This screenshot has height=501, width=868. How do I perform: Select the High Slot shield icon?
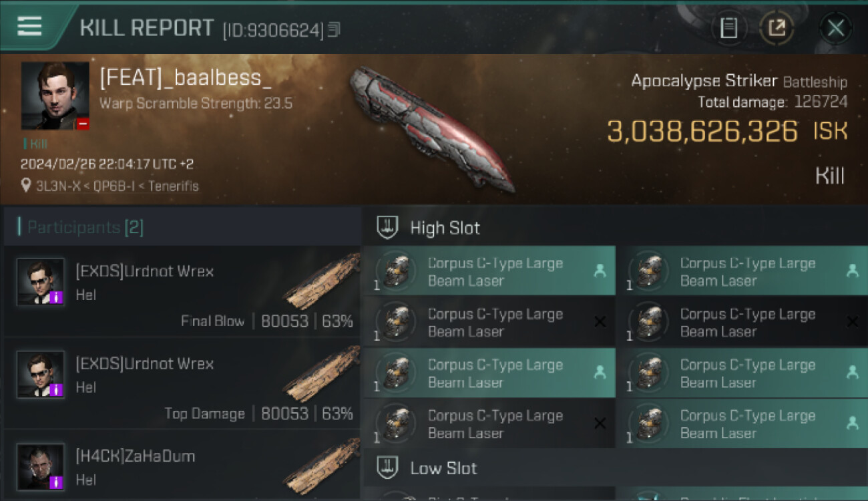coord(388,228)
